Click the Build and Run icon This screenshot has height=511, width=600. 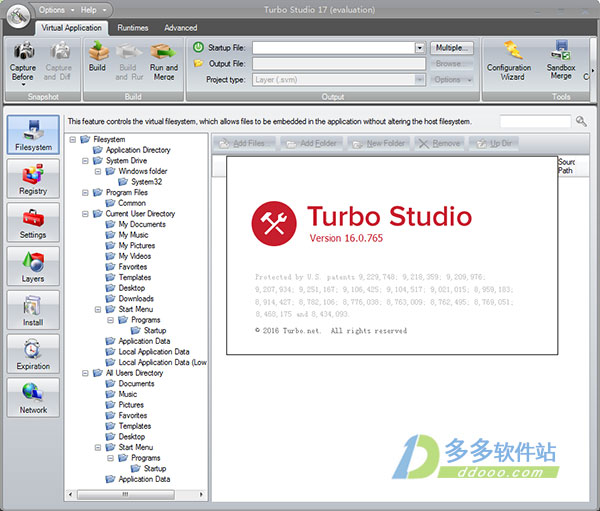point(129,62)
